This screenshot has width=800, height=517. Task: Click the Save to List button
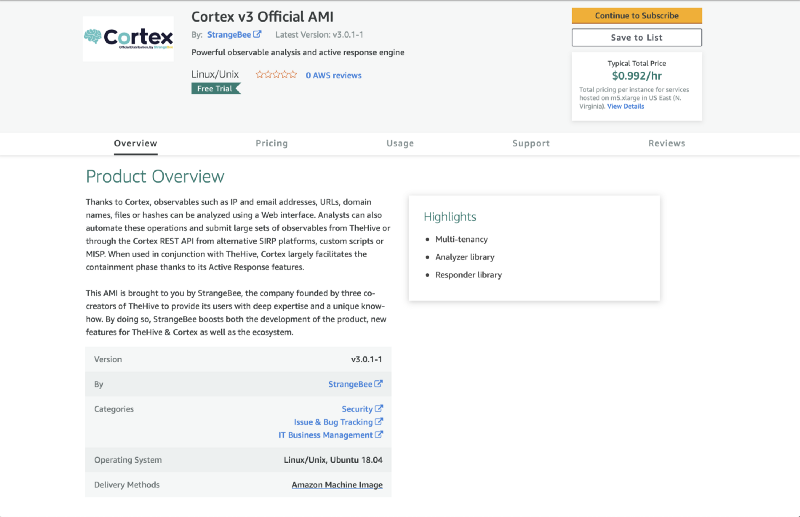pyautogui.click(x=636, y=38)
